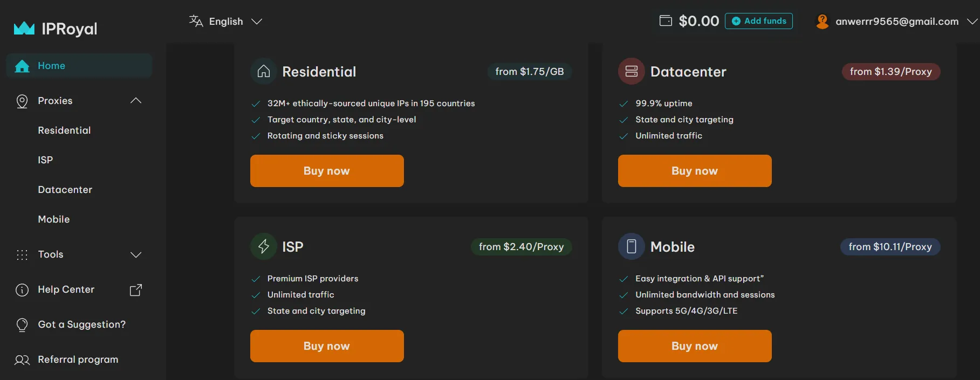This screenshot has height=380, width=980.
Task: Expand the Tools sidebar section
Action: coord(136,254)
